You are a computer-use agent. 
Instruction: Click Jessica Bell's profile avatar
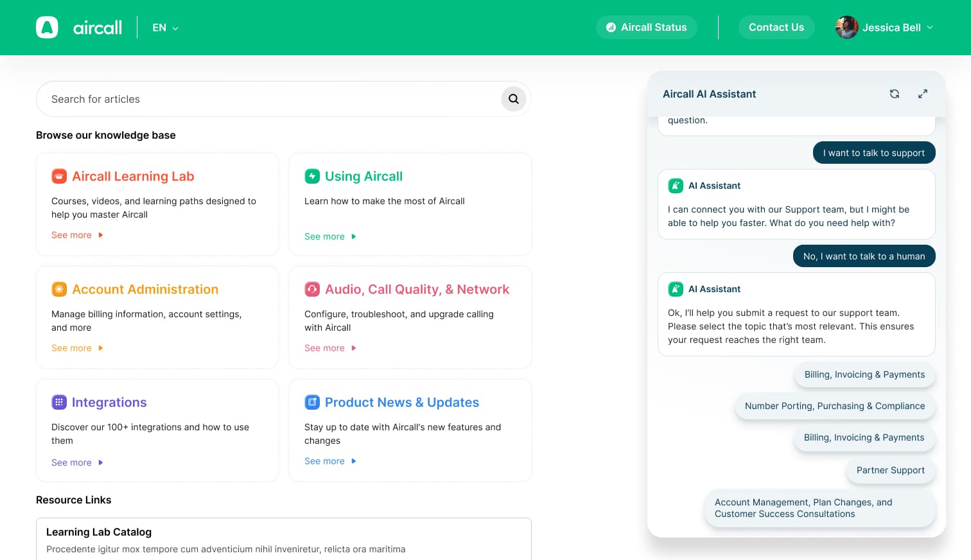click(846, 28)
